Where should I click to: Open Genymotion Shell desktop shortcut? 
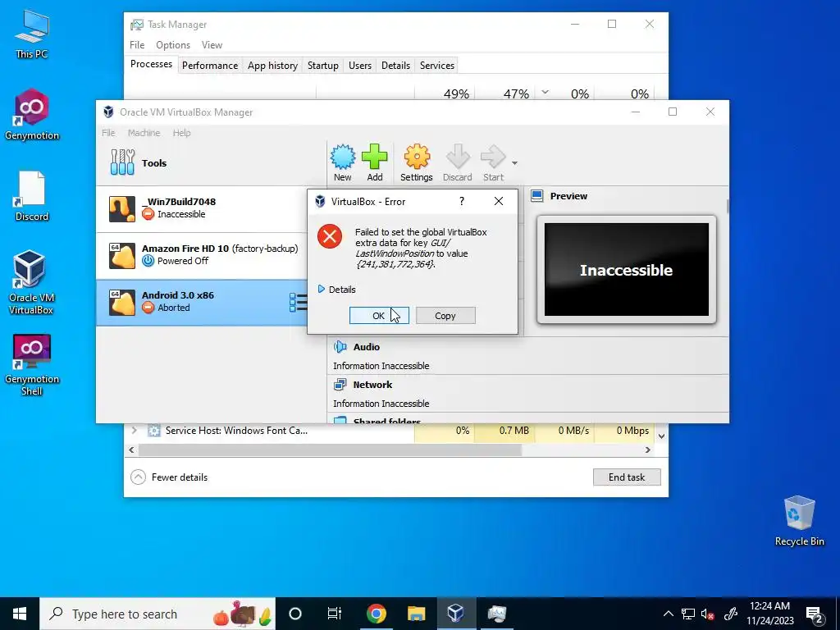click(32, 365)
